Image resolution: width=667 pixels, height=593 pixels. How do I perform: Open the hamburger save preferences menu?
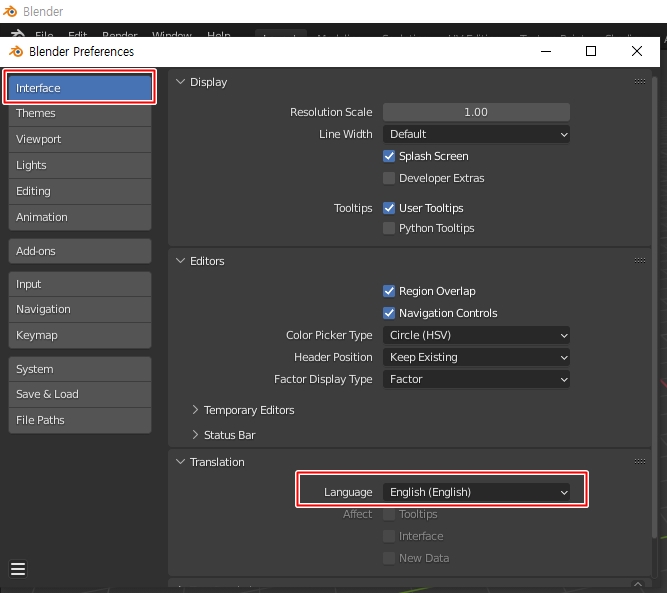18,569
